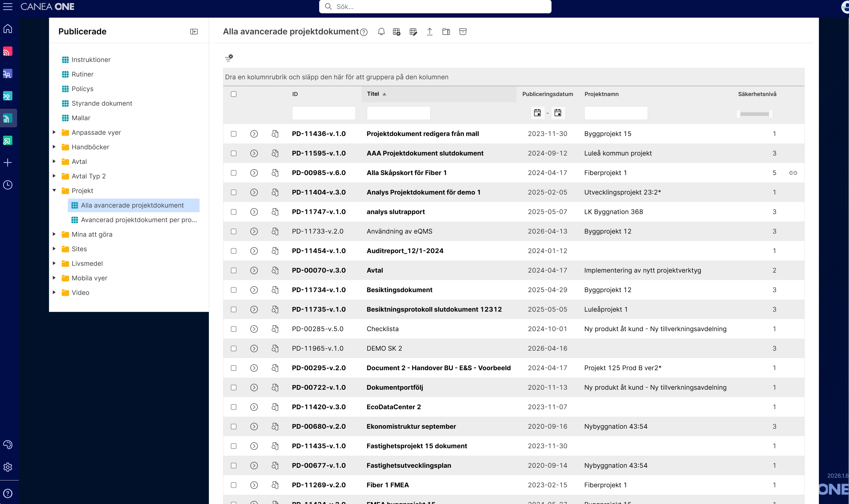Open the red feed sidebar icon
The height and width of the screenshot is (504, 849).
point(7,51)
